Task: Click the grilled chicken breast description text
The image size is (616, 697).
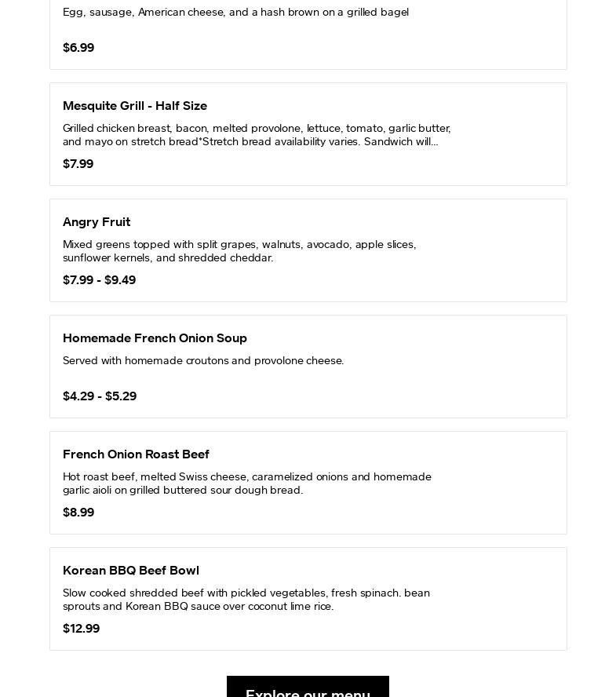Action: pos(257,128)
